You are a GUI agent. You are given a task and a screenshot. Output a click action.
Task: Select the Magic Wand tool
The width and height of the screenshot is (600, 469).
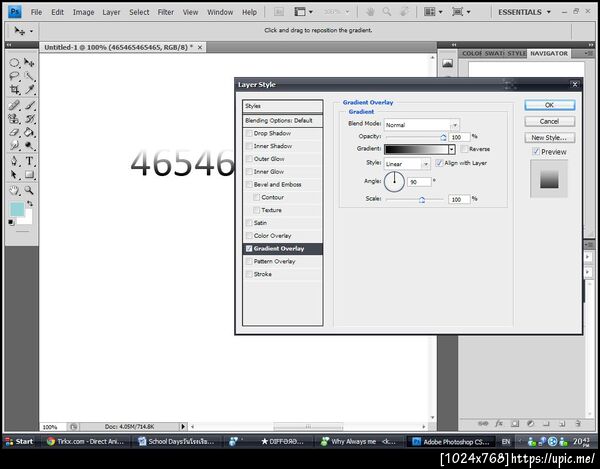point(29,76)
